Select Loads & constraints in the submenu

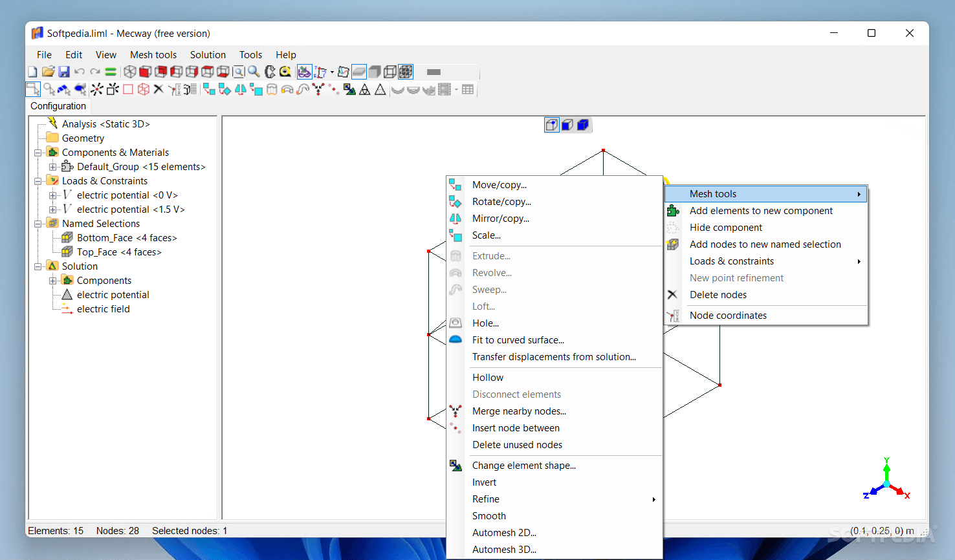click(731, 261)
